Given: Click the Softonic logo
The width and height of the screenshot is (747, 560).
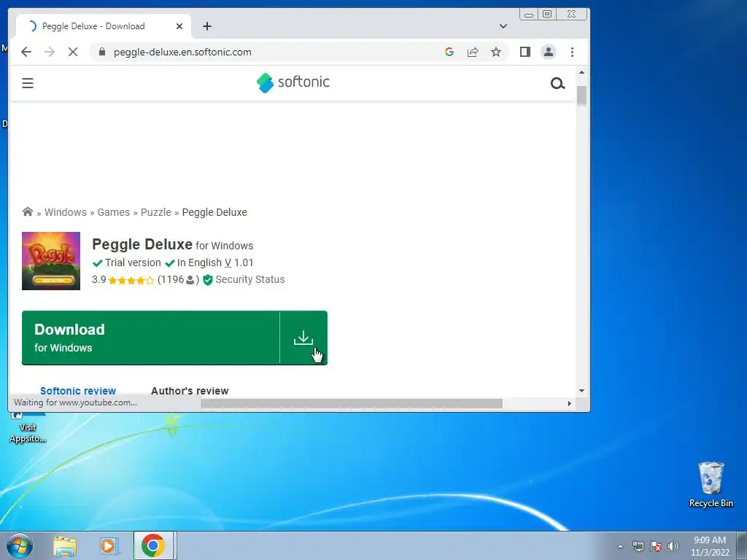Looking at the screenshot, I should coord(293,82).
